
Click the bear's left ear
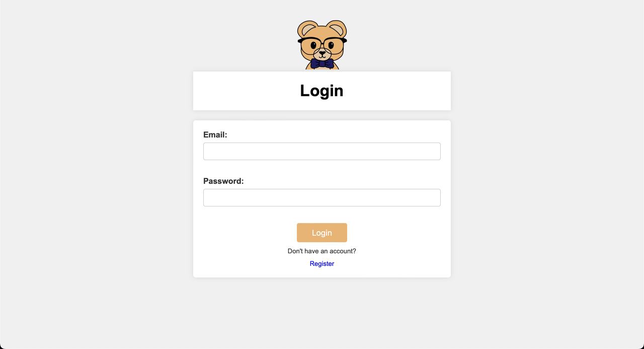[x=307, y=29]
